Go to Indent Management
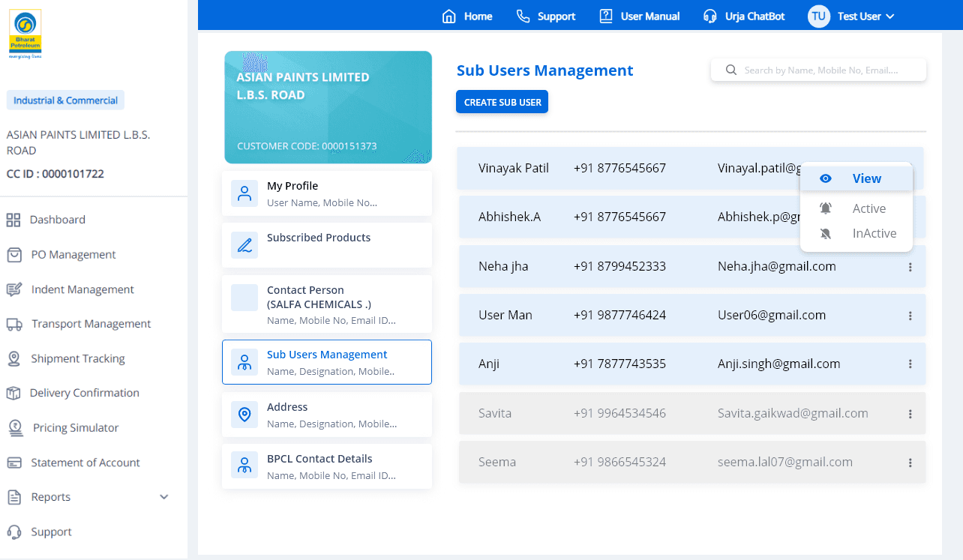This screenshot has height=560, width=963. tap(82, 289)
